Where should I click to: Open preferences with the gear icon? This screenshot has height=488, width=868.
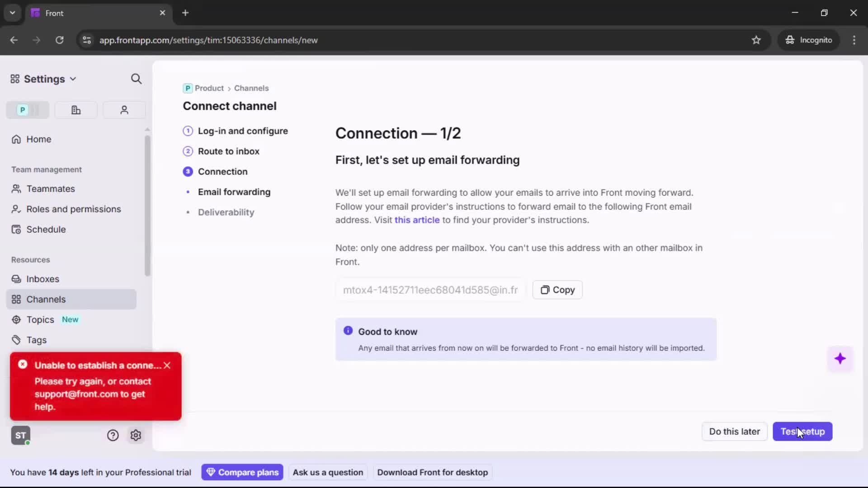[136, 435]
